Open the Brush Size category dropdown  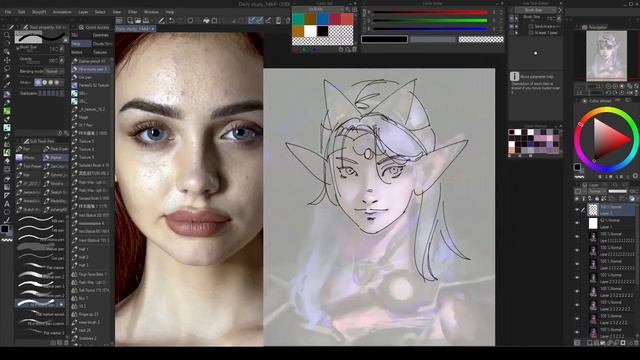[536, 10]
